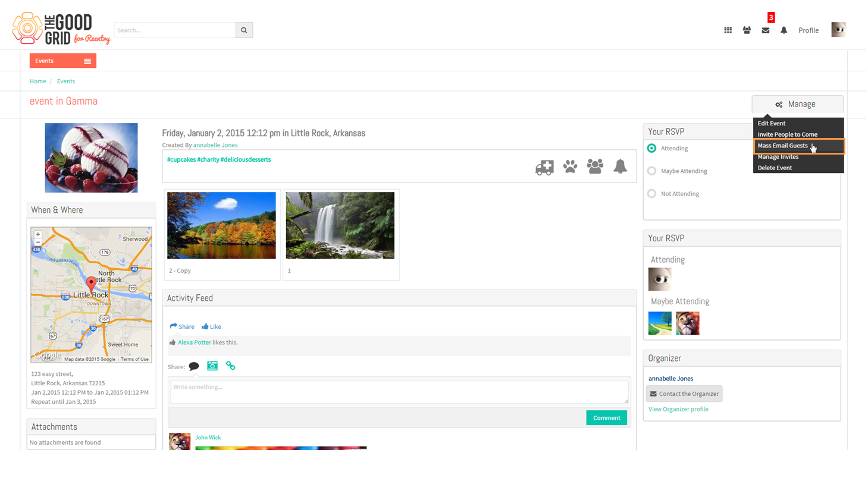Click John Wick's lion avatar in feed

click(180, 441)
